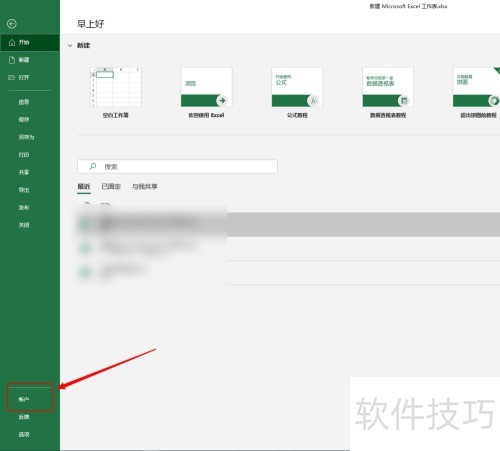Click the table icon on PivotTable template
Viewport: 500px width, 451px height.
[x=404, y=100]
